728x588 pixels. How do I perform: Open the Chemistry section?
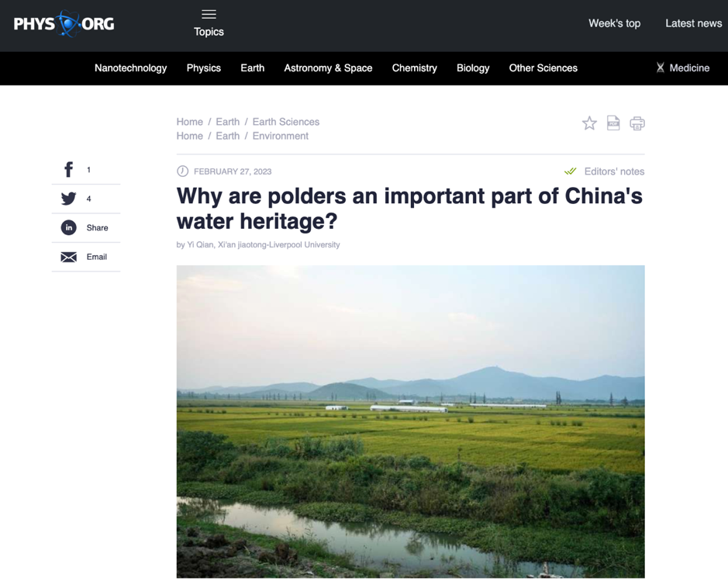pos(415,67)
